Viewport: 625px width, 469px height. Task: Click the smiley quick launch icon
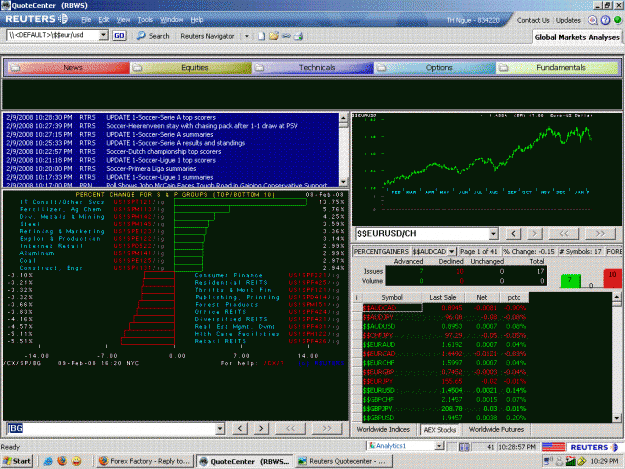(x=77, y=461)
